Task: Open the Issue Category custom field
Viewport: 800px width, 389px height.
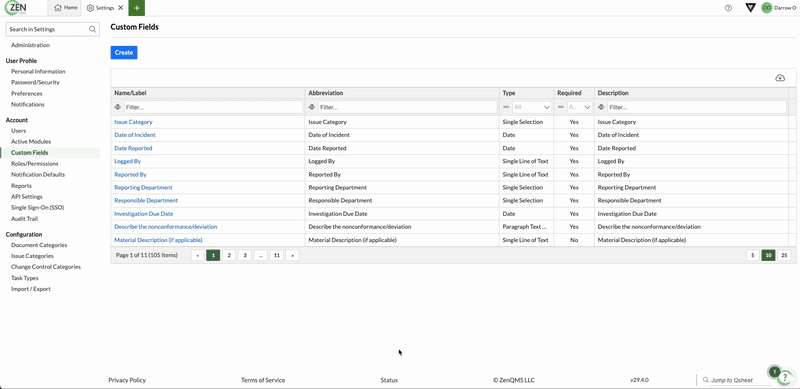Action: [x=133, y=122]
